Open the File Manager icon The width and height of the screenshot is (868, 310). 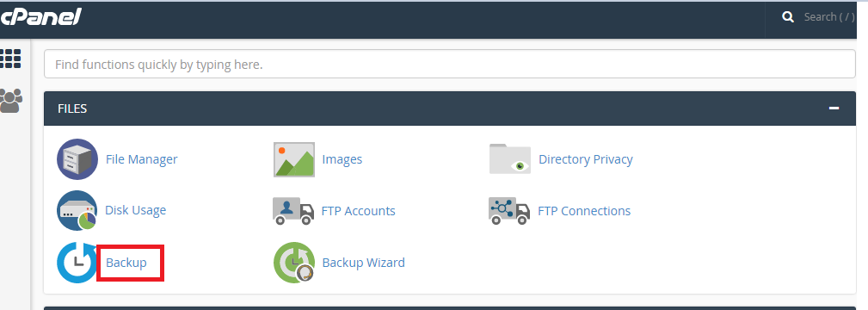click(77, 159)
